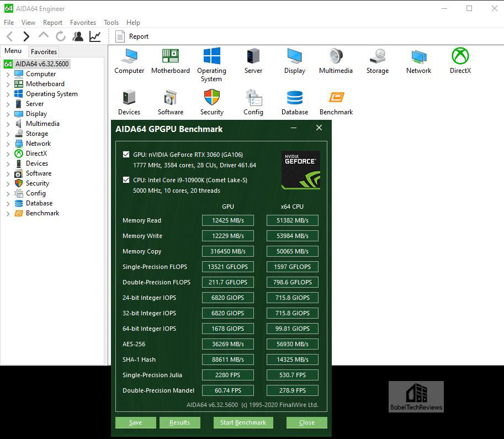Click the user profile toolbar icon
The width and height of the screenshot is (504, 439).
pos(78,36)
